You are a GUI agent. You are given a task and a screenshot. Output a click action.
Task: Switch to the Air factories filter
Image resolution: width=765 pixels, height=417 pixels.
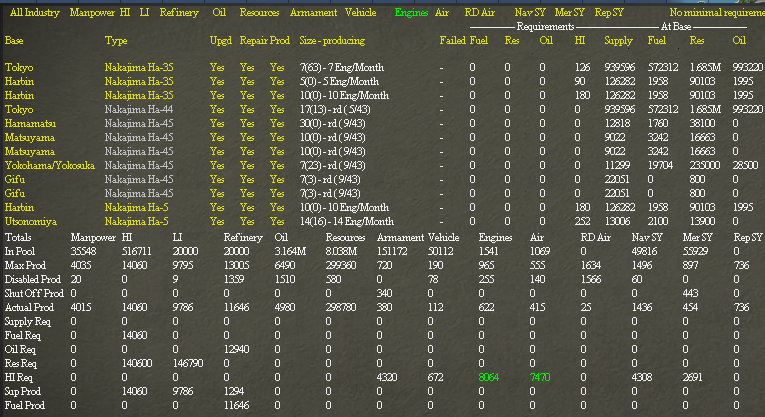442,13
